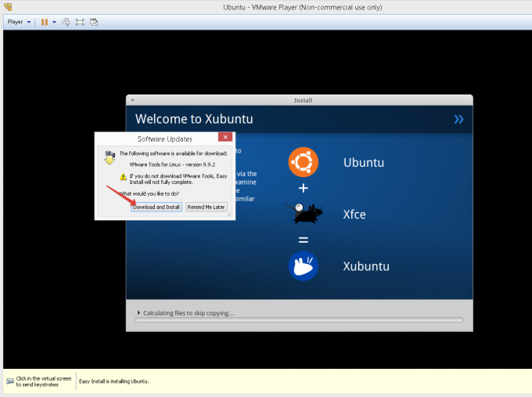Close the Software Updates dialog
Viewport: 532px width, 397px height.
225,137
